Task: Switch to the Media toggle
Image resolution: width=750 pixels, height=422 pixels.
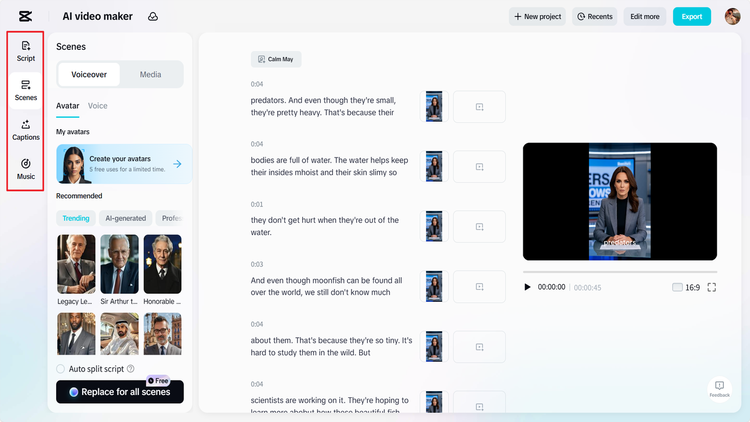Action: tap(151, 74)
